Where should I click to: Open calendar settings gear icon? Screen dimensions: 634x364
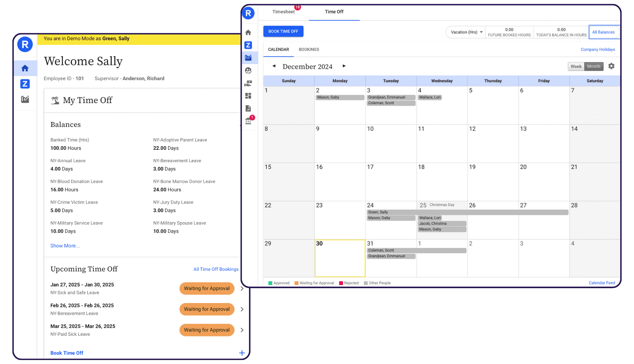pyautogui.click(x=611, y=66)
